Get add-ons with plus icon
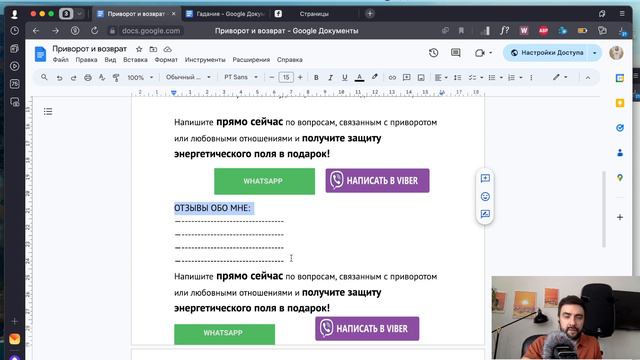Image resolution: width=640 pixels, height=360 pixels. coord(620,217)
